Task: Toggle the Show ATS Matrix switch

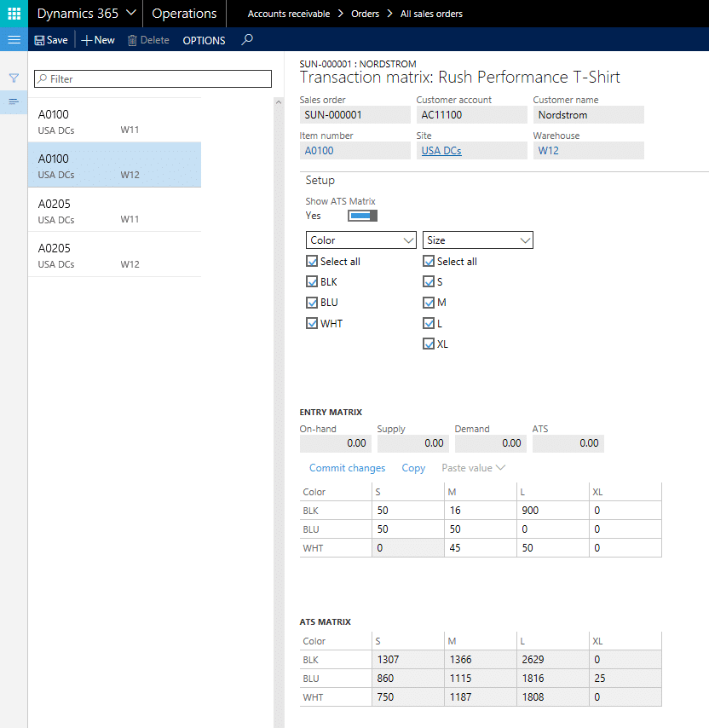Action: tap(362, 216)
